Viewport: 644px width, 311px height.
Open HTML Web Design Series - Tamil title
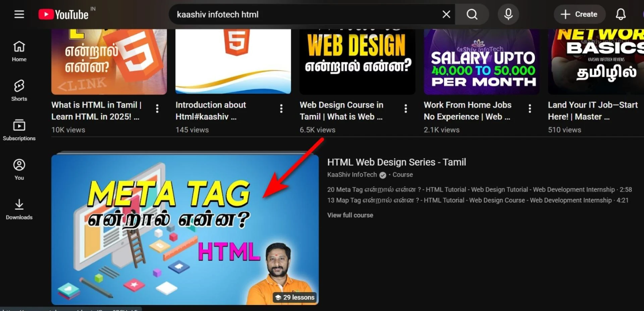(x=396, y=162)
